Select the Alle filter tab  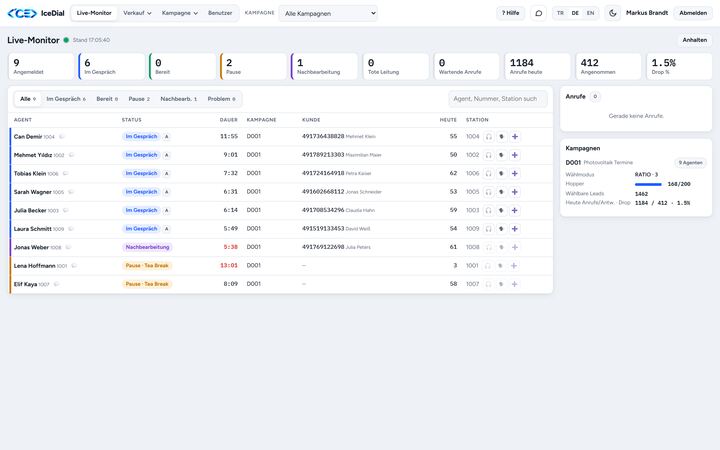[28, 99]
